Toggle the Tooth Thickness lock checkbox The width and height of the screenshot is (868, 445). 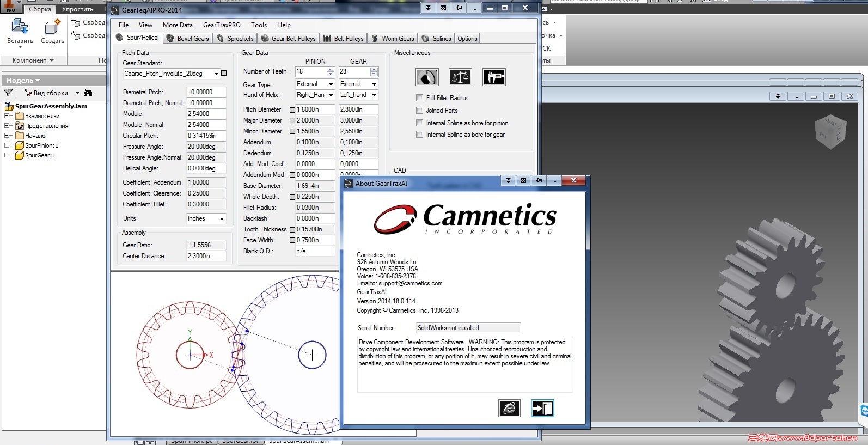[x=292, y=230]
